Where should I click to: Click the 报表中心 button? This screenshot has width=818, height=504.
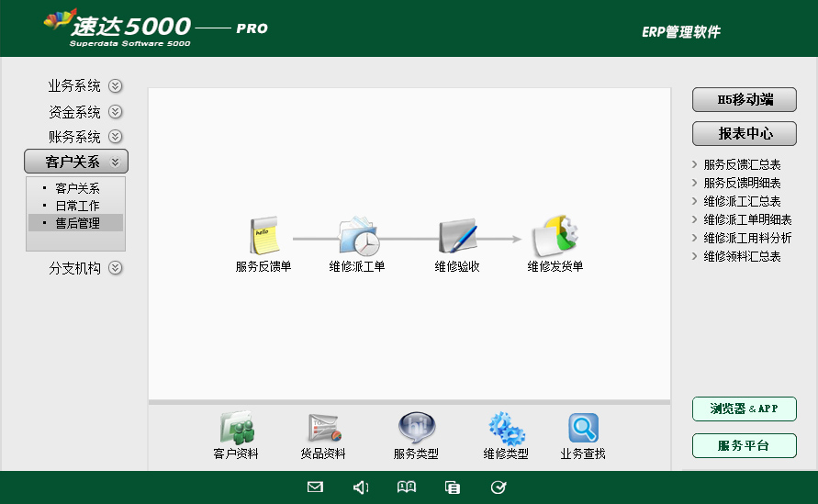(x=745, y=133)
